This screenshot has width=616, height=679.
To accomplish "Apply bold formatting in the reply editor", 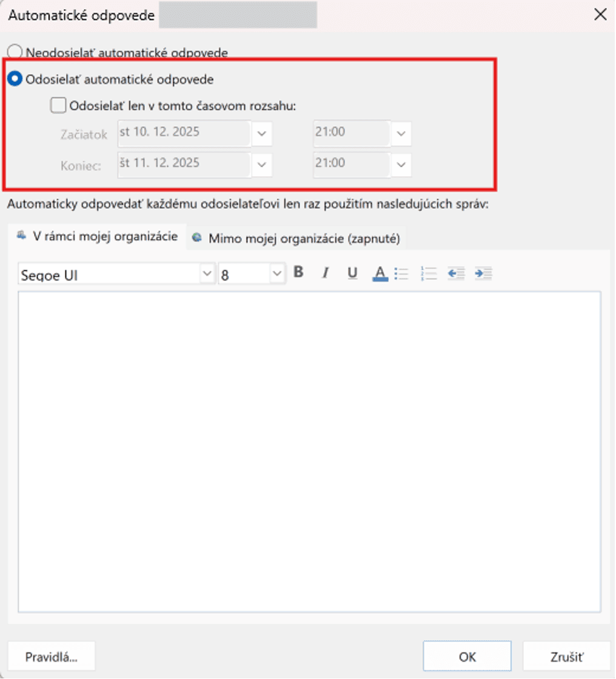I will point(298,273).
